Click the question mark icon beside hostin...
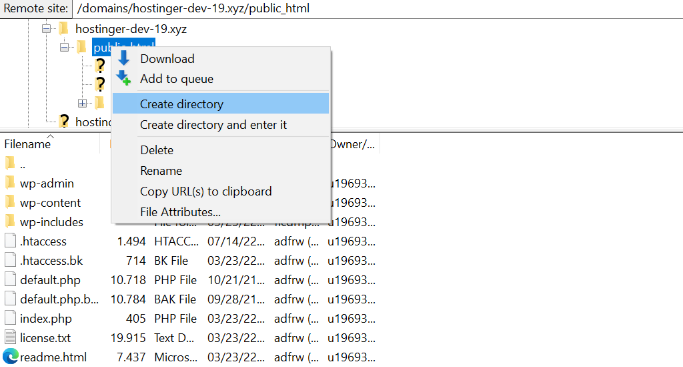This screenshot has width=683, height=367. coord(64,121)
